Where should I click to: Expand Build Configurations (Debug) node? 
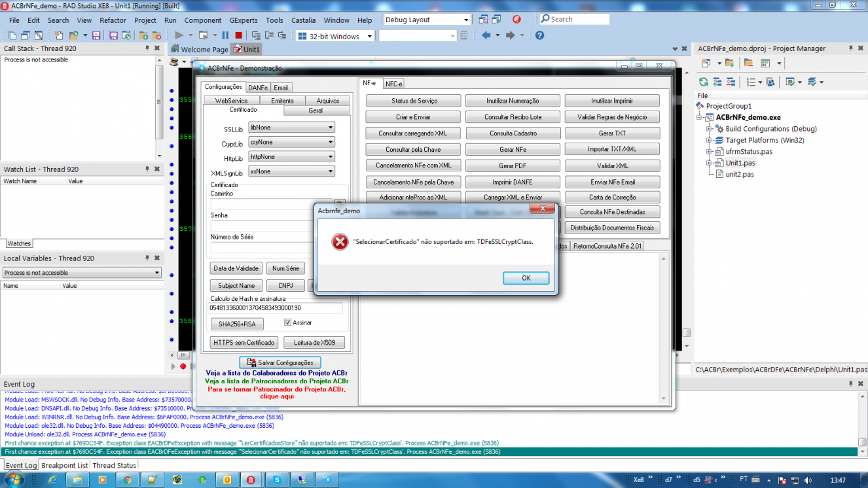pos(708,129)
